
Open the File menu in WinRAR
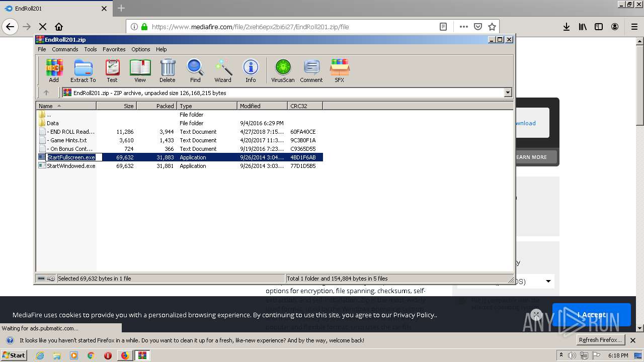tap(42, 49)
